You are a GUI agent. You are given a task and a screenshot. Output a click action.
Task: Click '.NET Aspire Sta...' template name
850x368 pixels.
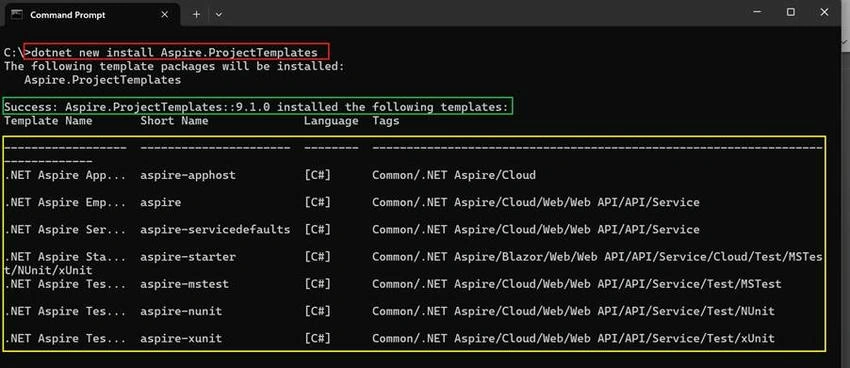[x=65, y=256]
